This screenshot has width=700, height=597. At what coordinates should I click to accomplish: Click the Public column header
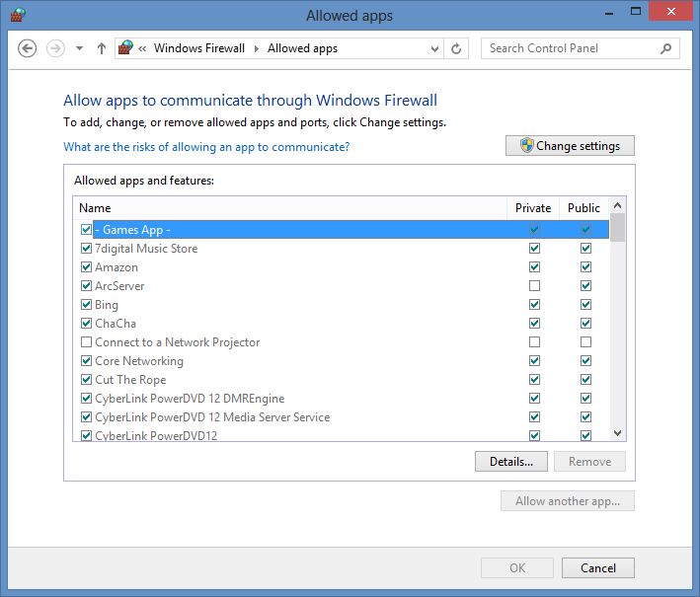coord(583,208)
